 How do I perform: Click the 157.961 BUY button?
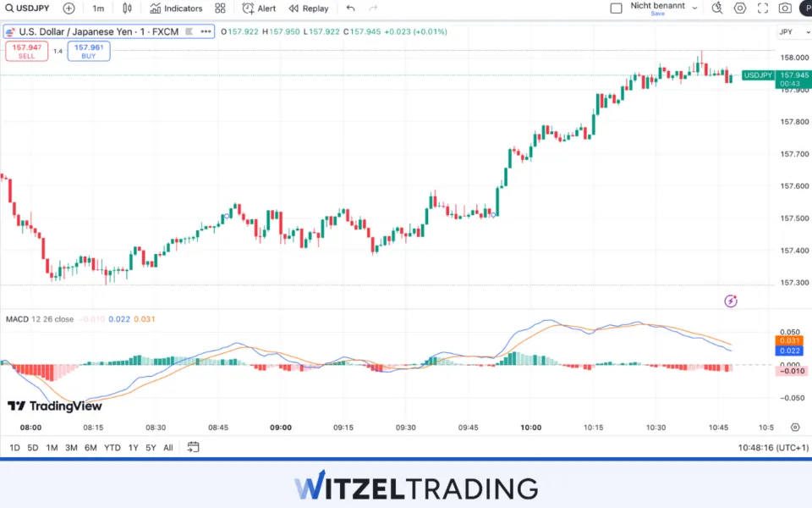pos(89,51)
